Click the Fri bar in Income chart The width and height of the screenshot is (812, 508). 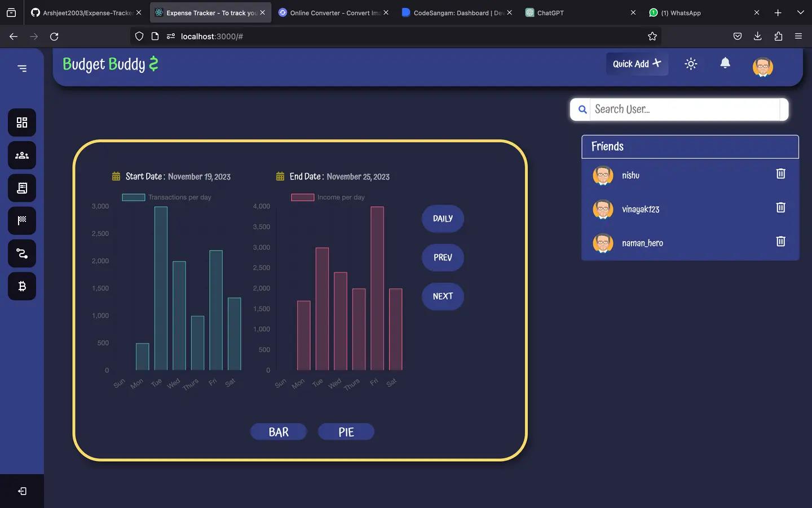pos(377,288)
